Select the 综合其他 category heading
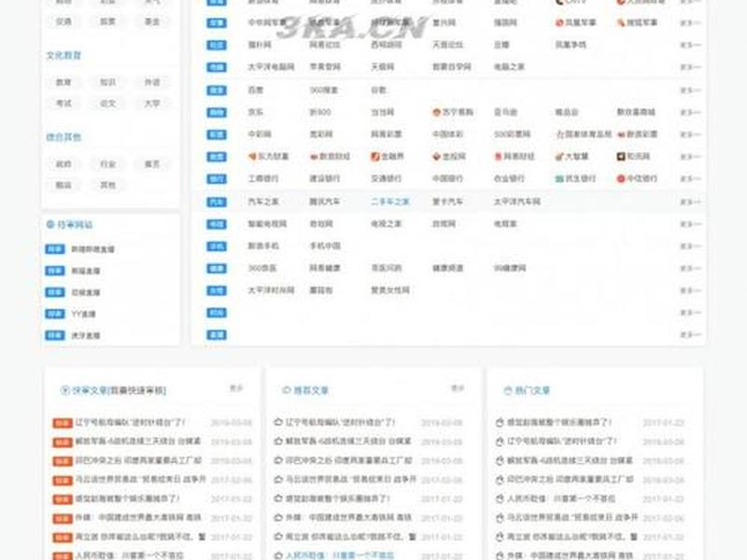The height and width of the screenshot is (560, 747). pos(63,137)
